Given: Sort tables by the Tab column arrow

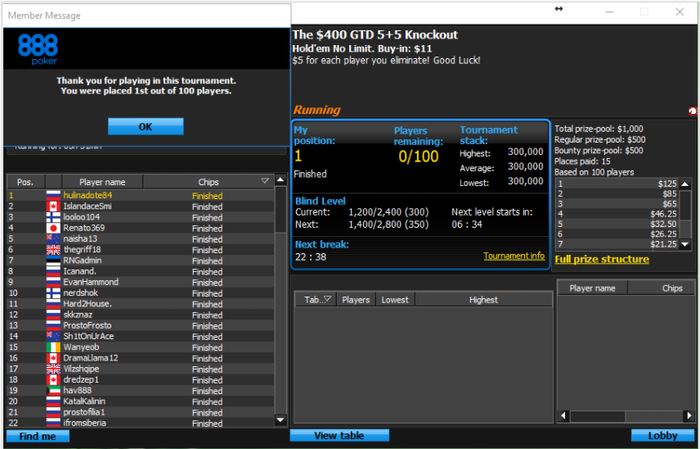Looking at the screenshot, I should click(x=328, y=299).
